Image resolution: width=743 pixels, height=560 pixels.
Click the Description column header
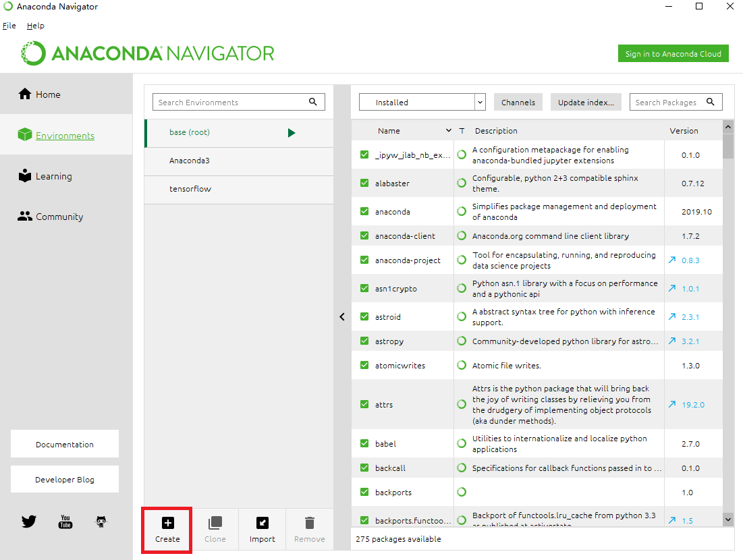click(496, 130)
